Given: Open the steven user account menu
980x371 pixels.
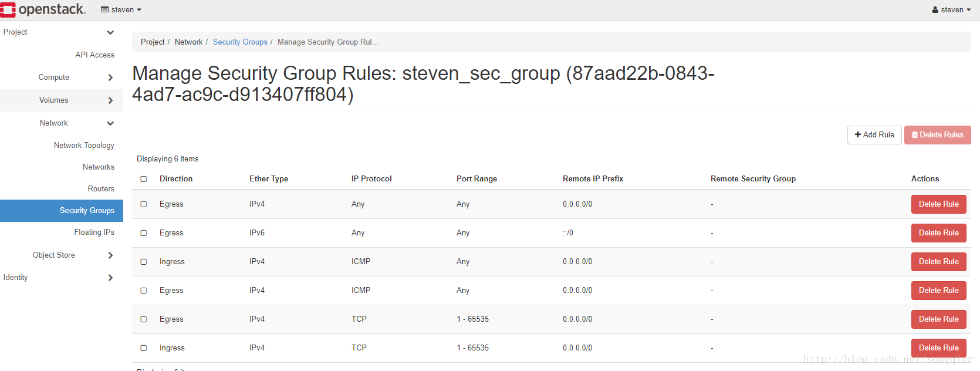Looking at the screenshot, I should tap(951, 10).
